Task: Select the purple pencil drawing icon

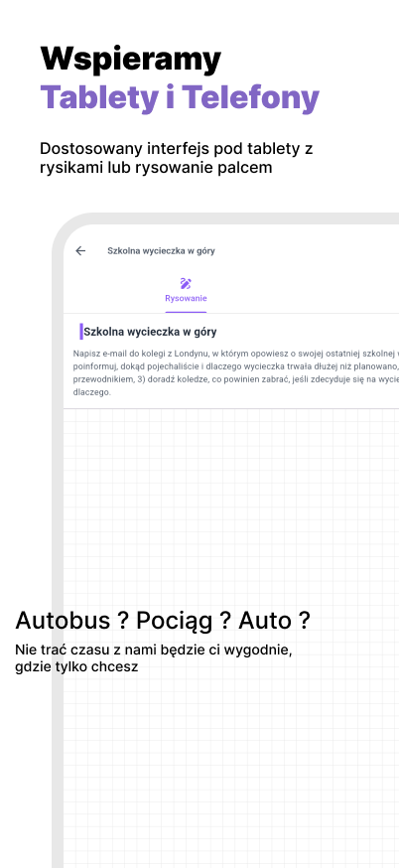Action: coord(186,284)
